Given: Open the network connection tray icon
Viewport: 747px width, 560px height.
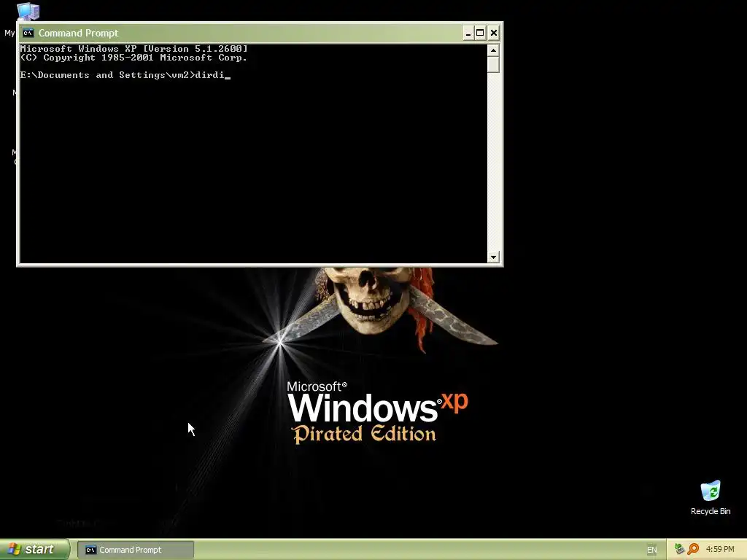Looking at the screenshot, I should (x=679, y=549).
